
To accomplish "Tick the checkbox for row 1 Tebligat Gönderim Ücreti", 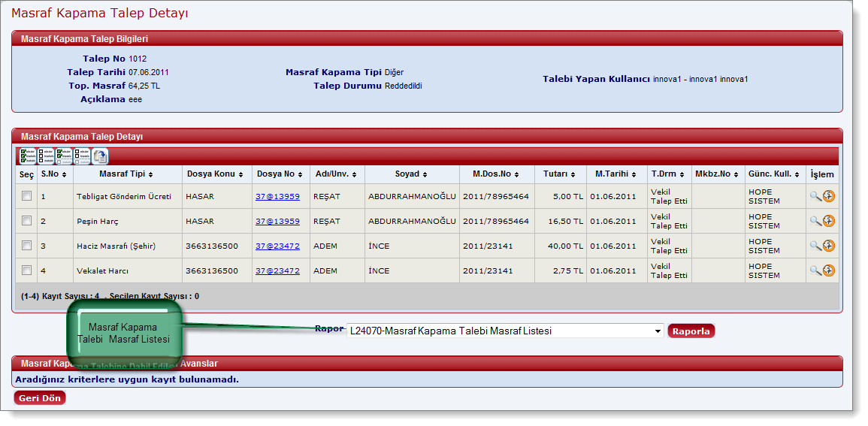I will pyautogui.click(x=26, y=196).
